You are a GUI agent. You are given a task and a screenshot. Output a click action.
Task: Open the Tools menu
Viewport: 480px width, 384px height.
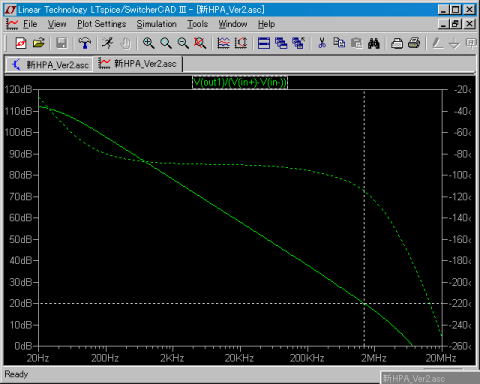pyautogui.click(x=197, y=24)
